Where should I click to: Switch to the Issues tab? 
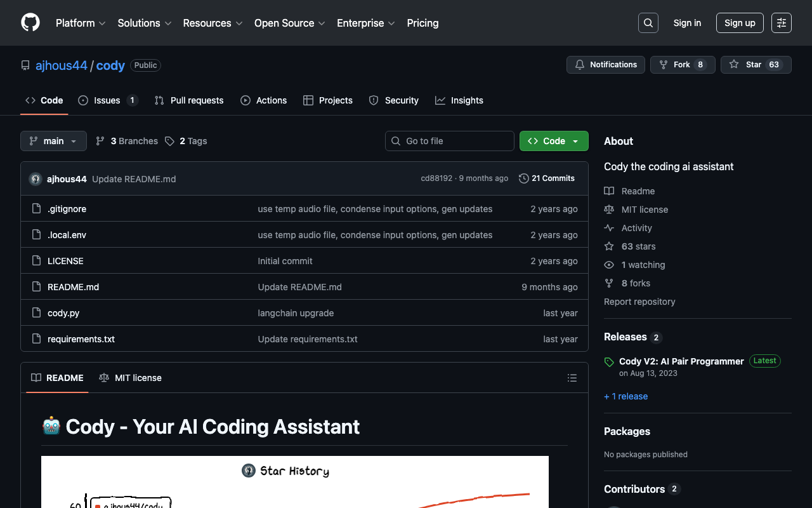107,100
